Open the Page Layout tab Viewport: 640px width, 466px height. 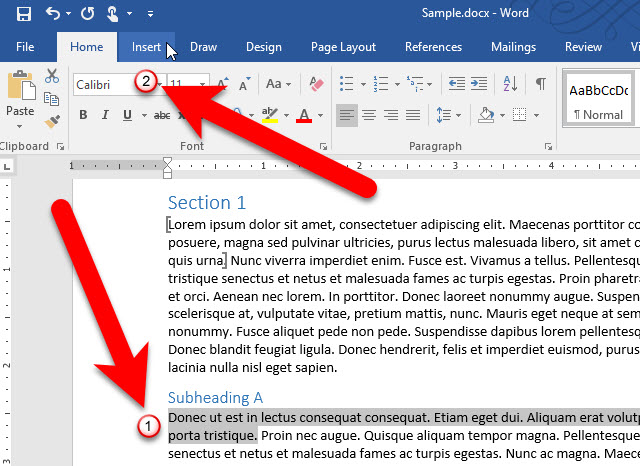pos(343,47)
